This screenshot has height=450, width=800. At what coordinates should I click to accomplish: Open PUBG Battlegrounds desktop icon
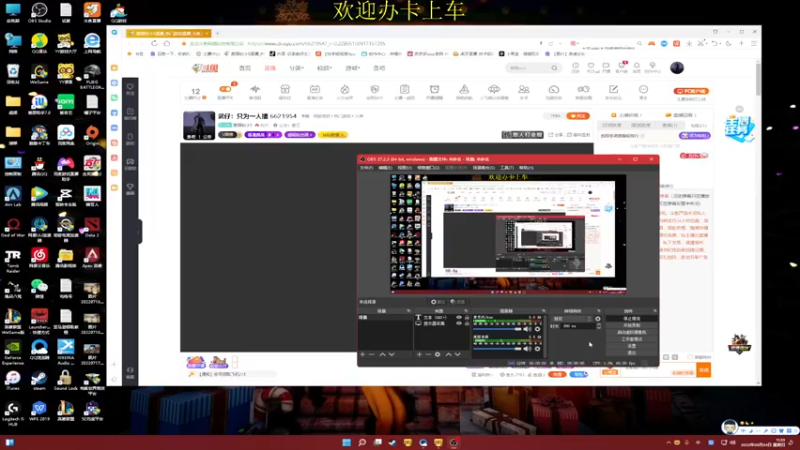pos(92,76)
